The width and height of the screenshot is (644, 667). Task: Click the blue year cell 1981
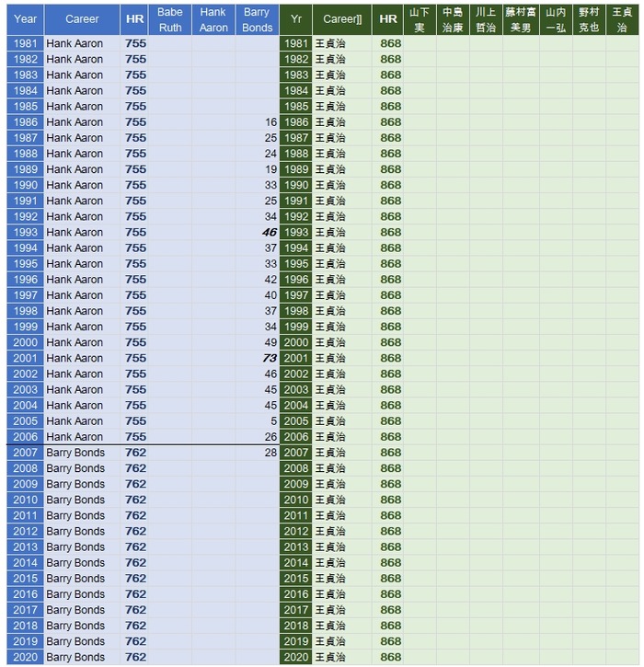pyautogui.click(x=25, y=43)
